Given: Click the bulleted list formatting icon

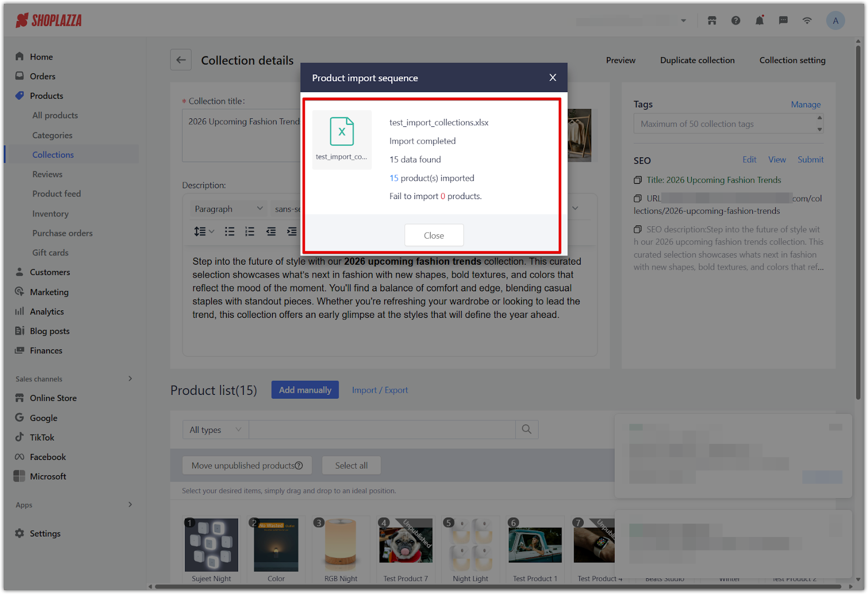Looking at the screenshot, I should click(230, 232).
